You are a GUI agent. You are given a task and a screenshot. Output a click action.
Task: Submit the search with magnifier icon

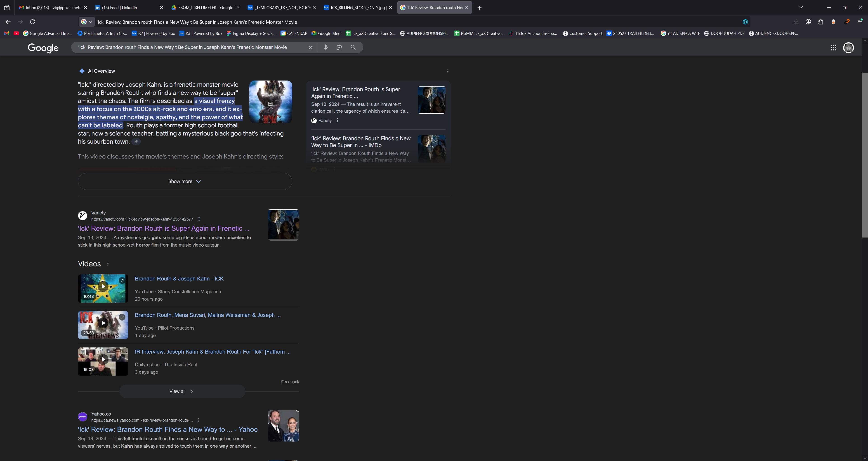click(353, 48)
